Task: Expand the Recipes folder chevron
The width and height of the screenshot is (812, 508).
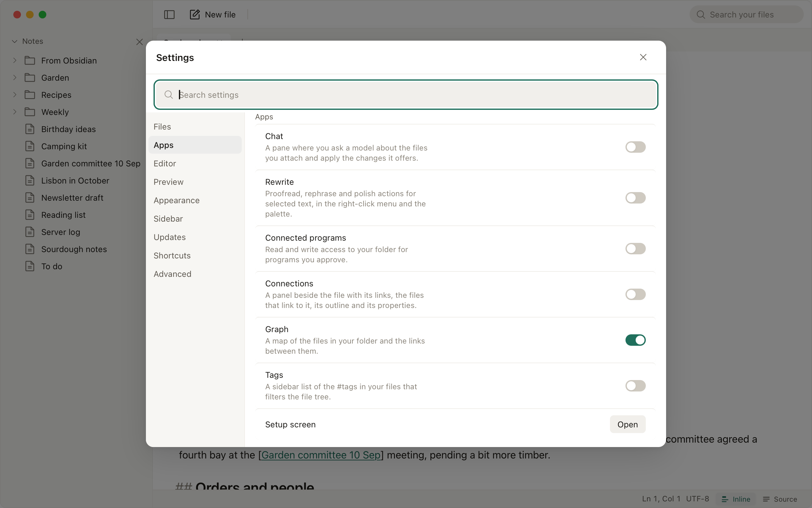Action: click(15, 95)
